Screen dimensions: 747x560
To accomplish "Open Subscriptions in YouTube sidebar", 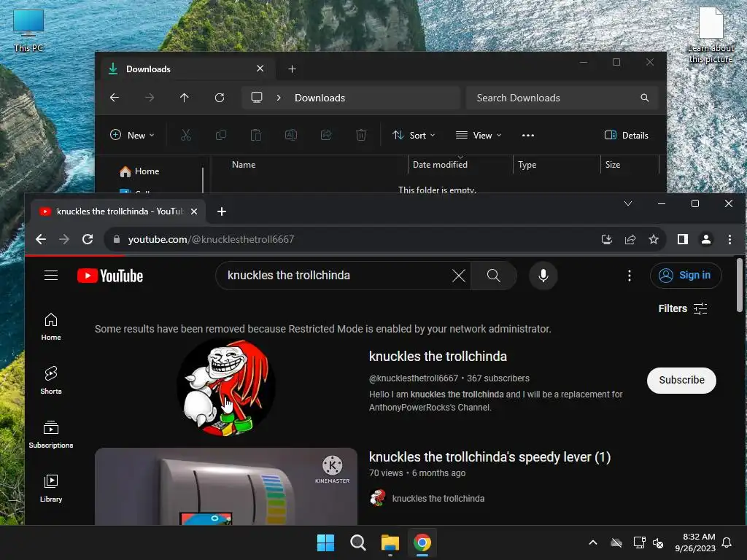I will click(x=51, y=435).
